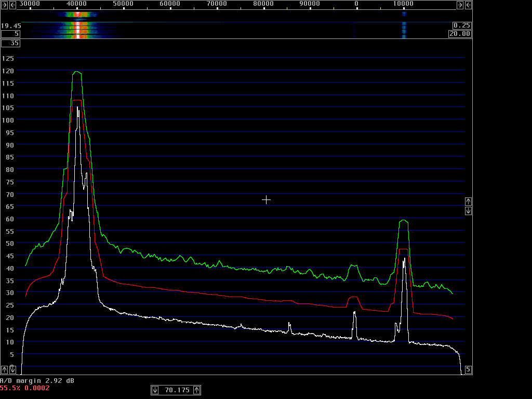The image size is (532, 399).
Task: Click the 100 dB label on the vertical axis
Action: (8, 120)
